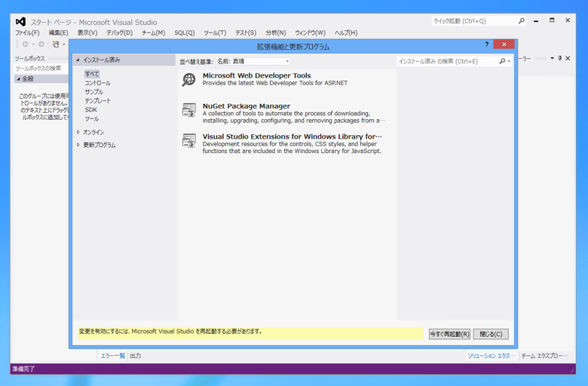This screenshot has height=386, width=588.
Task: Expand the オンライン tree node
Action: pyautogui.click(x=78, y=132)
